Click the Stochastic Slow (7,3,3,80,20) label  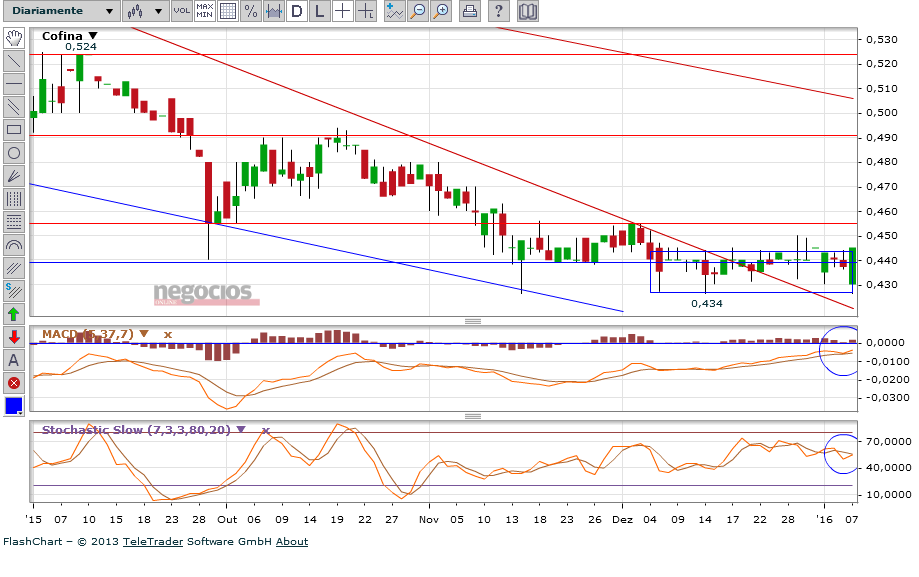[x=136, y=429]
